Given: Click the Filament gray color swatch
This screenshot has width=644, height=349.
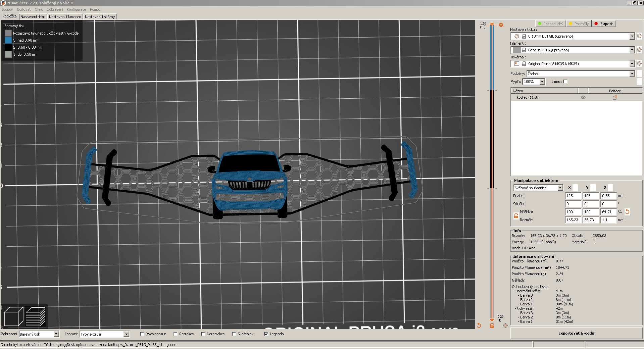Looking at the screenshot, I should (x=517, y=50).
